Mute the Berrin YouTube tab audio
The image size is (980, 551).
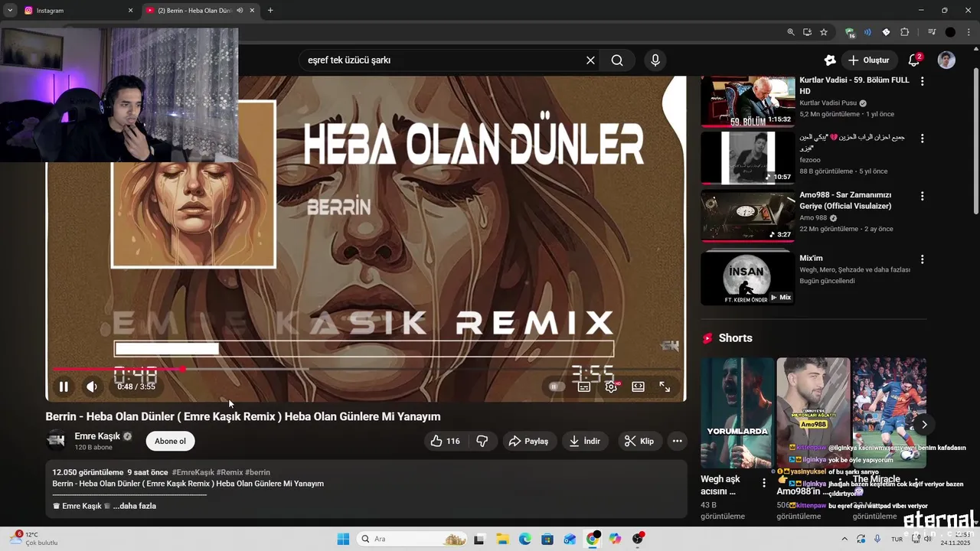pos(240,11)
